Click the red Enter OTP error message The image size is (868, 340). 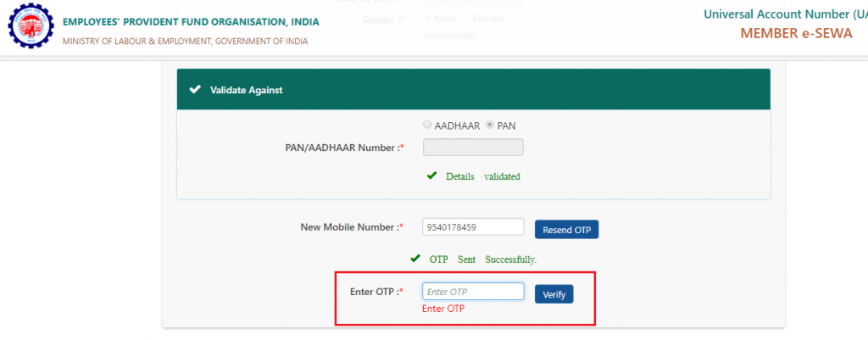[443, 309]
